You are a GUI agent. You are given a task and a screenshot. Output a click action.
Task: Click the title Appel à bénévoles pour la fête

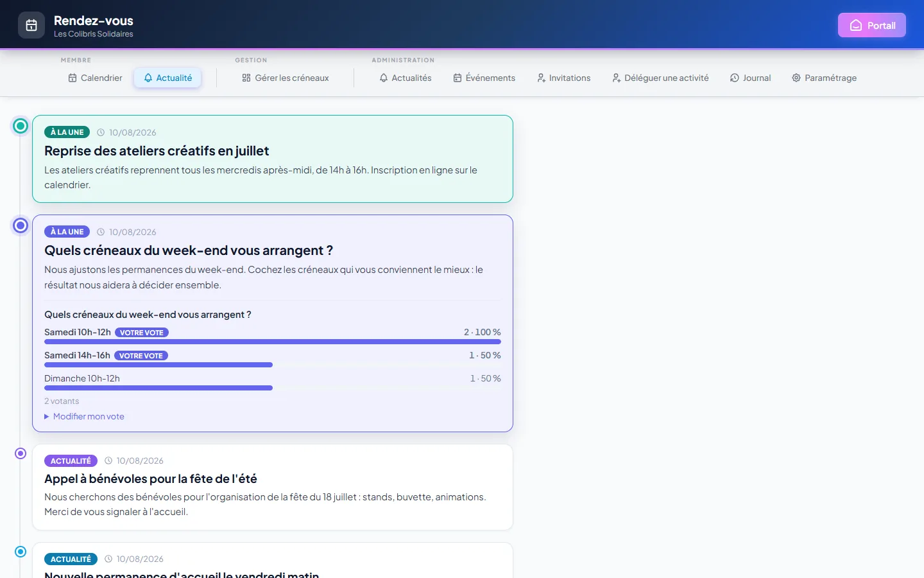tap(151, 478)
